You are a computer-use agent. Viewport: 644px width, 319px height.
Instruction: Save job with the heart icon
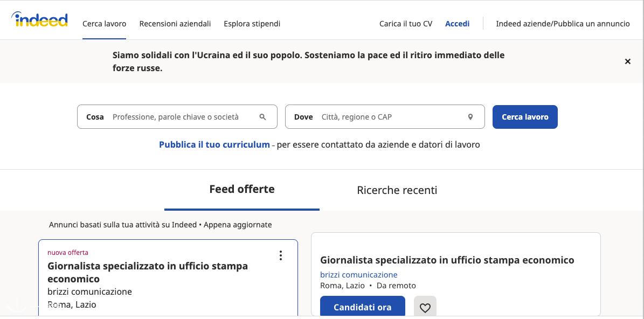tap(425, 307)
